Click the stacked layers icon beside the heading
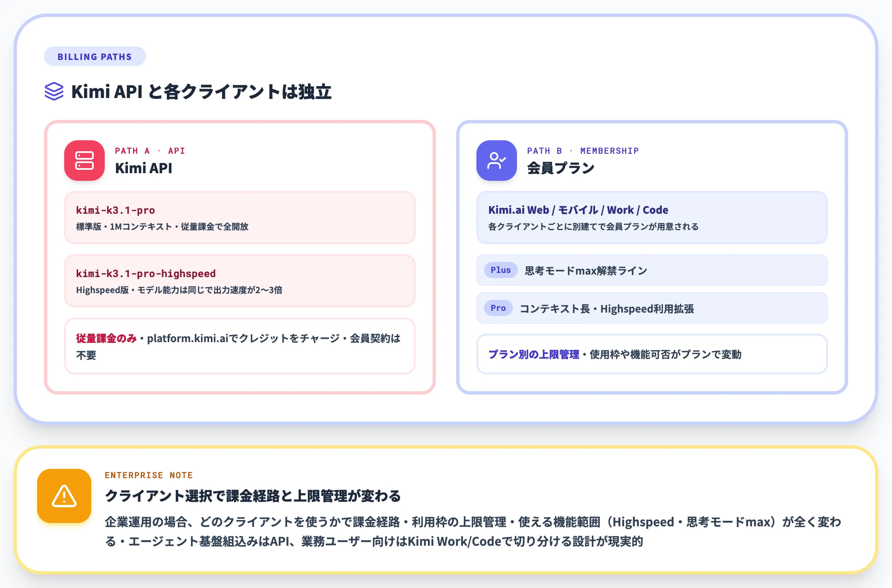Viewport: 892px width, 588px height. [54, 91]
